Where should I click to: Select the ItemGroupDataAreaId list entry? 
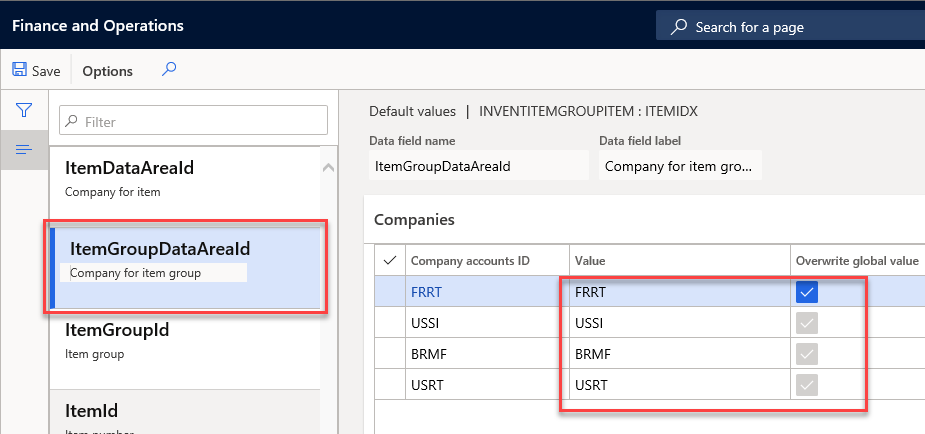click(185, 268)
